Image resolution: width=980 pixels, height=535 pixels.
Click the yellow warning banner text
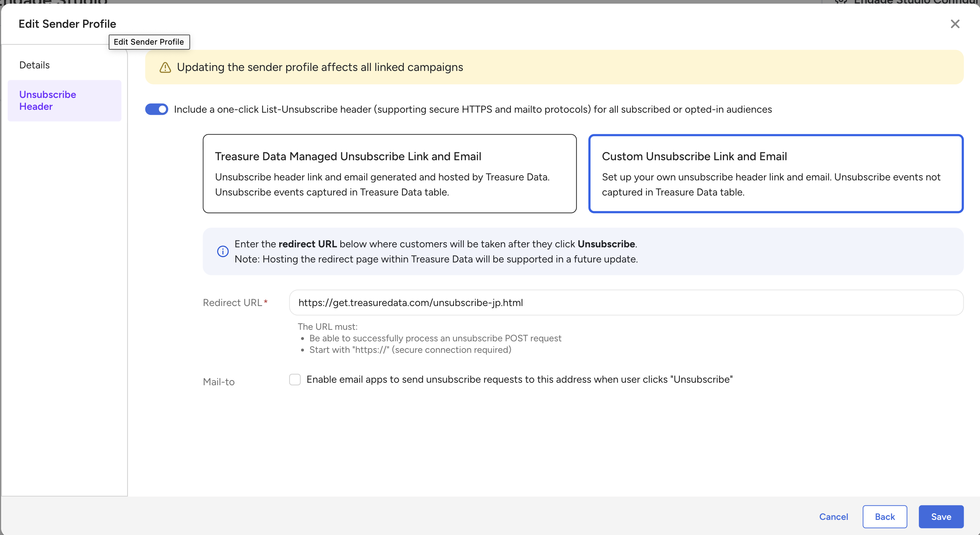coord(320,67)
